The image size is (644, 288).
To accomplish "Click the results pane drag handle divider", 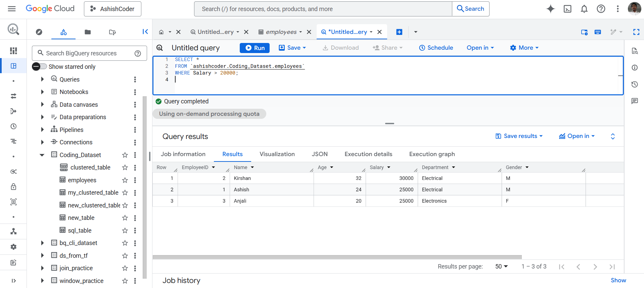I will point(389,124).
